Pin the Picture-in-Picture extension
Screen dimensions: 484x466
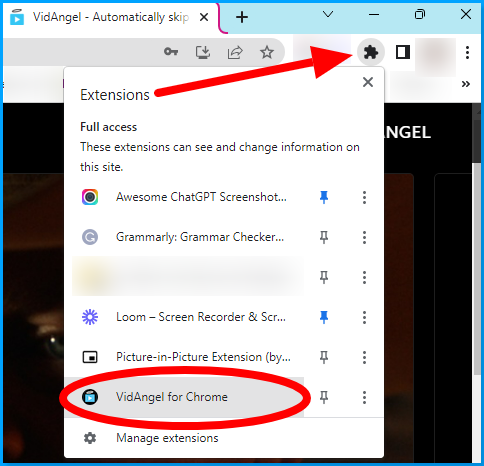click(x=324, y=357)
